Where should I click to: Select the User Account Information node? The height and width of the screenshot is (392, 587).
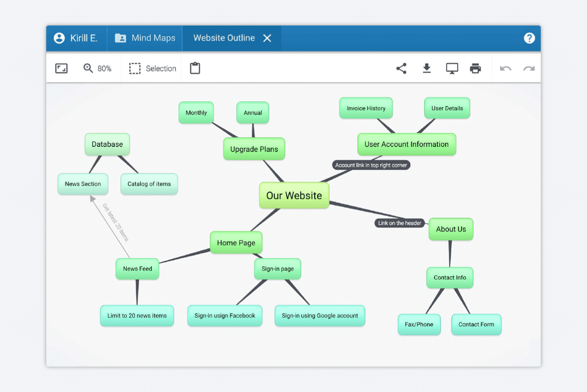coord(406,144)
